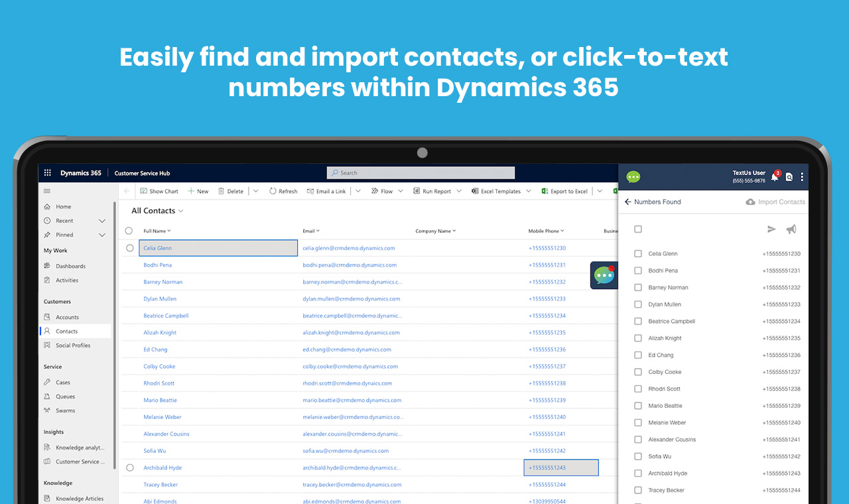
Task: Create a New contact record
Action: point(198,191)
